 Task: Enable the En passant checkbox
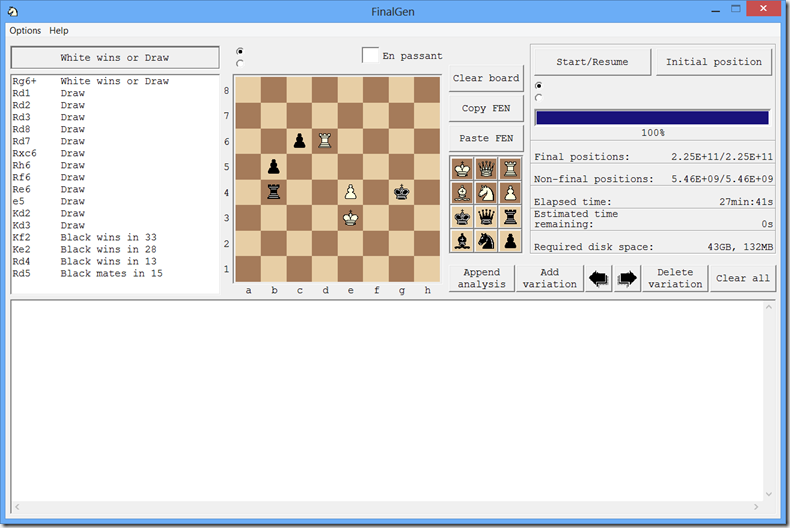point(371,55)
